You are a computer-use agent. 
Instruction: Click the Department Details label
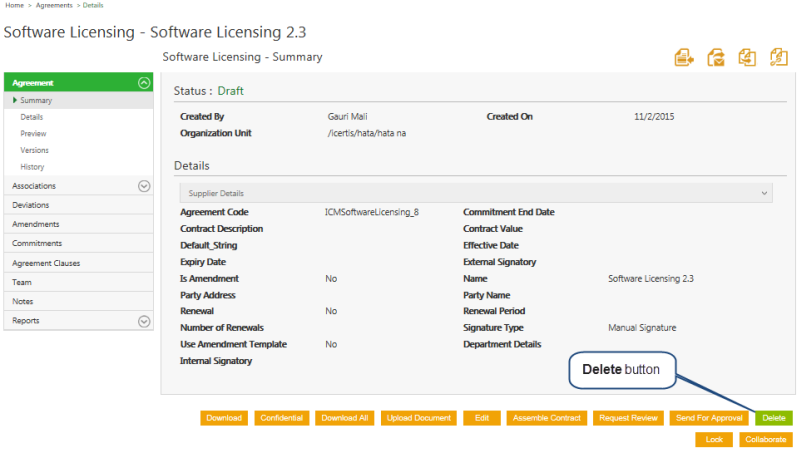tap(502, 344)
